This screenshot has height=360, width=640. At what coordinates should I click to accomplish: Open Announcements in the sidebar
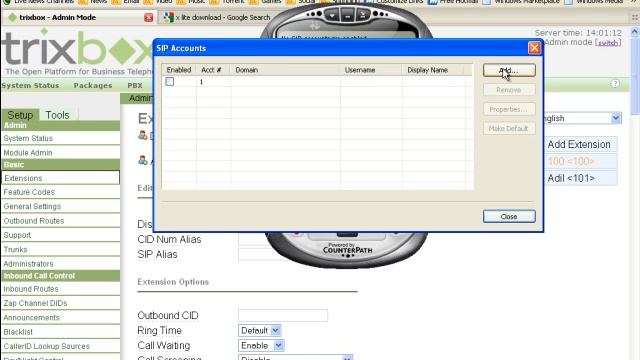[60, 318]
